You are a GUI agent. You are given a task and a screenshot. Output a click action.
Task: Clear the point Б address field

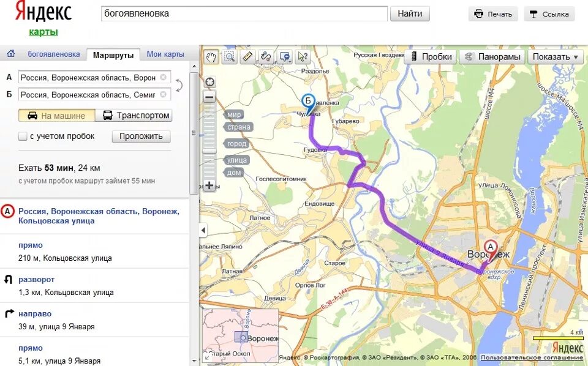coord(163,94)
